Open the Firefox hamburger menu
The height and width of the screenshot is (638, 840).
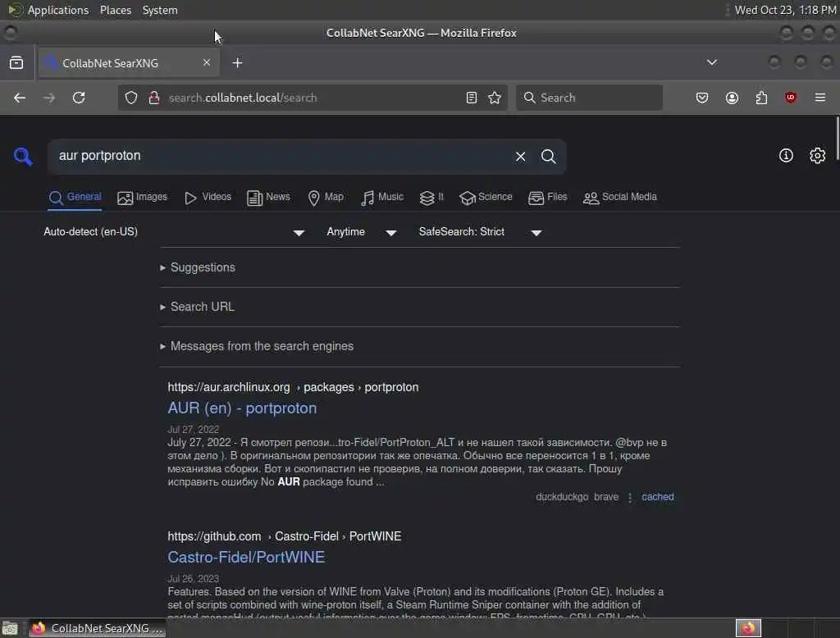coord(820,98)
